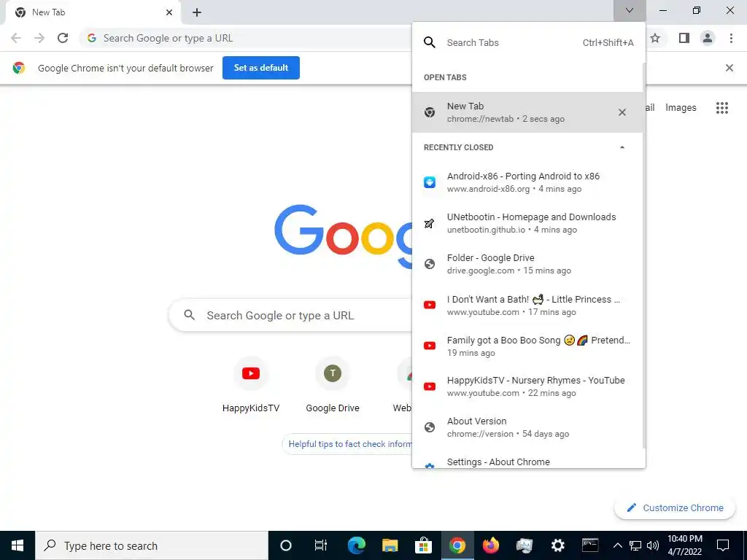Image resolution: width=747 pixels, height=560 pixels.
Task: Reopen Family got a Boo Boo Song tab
Action: (x=527, y=346)
